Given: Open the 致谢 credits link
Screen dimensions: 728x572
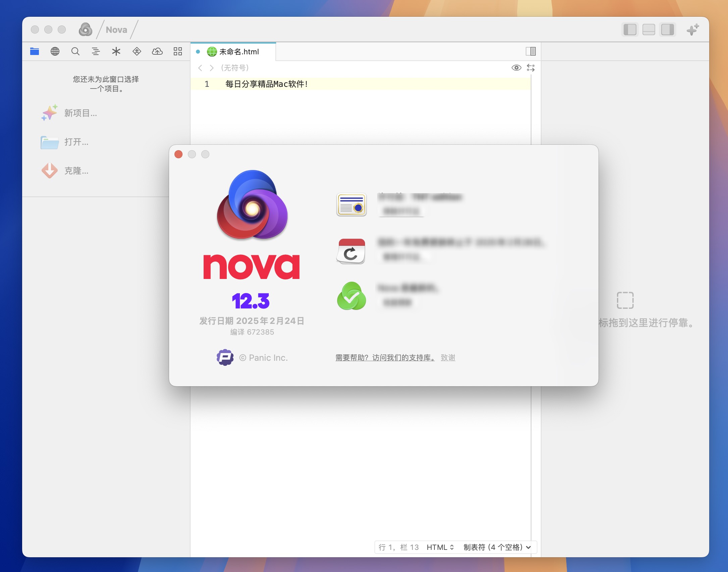Looking at the screenshot, I should pos(448,358).
